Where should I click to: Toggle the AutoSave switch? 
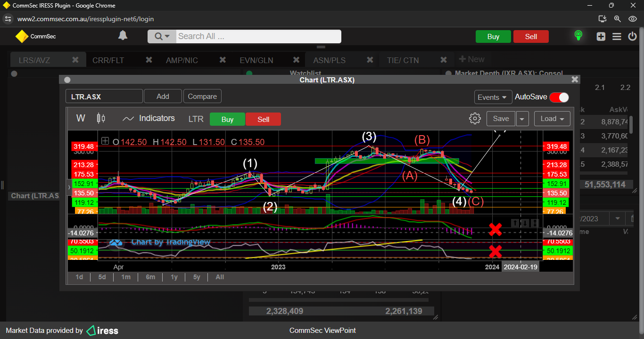(559, 97)
